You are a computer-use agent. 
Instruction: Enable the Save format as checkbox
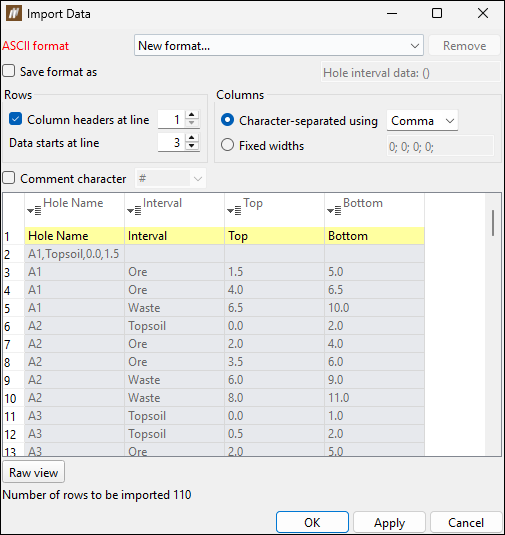(9, 71)
